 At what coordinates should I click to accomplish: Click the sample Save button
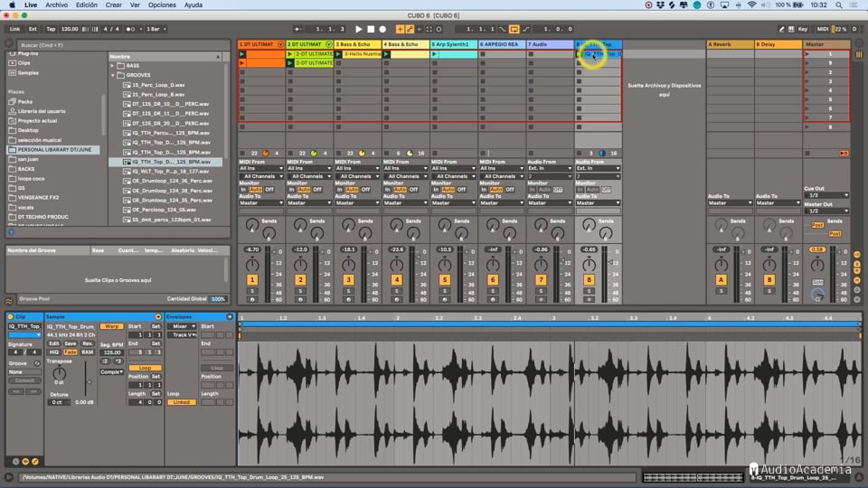point(71,343)
